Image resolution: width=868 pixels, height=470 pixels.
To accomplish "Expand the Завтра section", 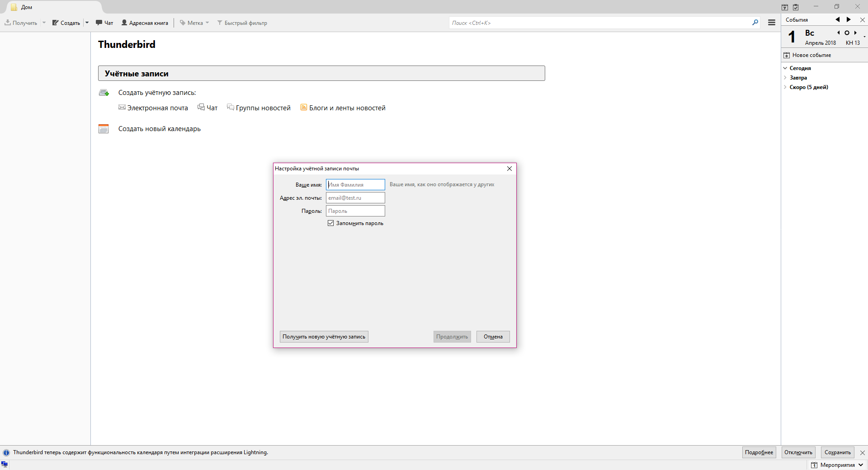I will tap(785, 78).
